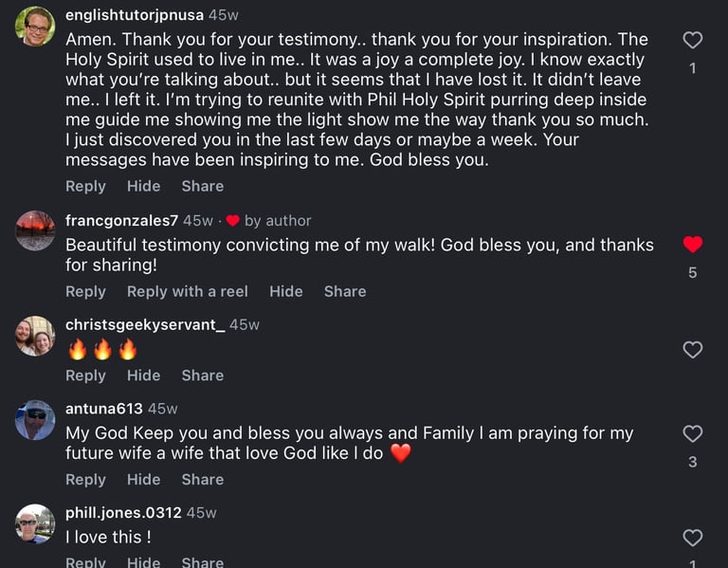This screenshot has width=728, height=568.
Task: Open antuna613's avatar
Action: point(35,420)
